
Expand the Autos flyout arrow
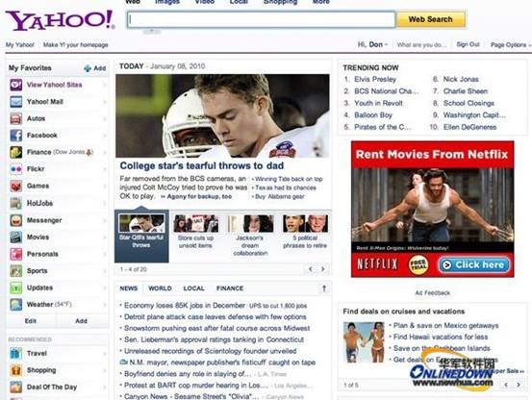click(104, 118)
